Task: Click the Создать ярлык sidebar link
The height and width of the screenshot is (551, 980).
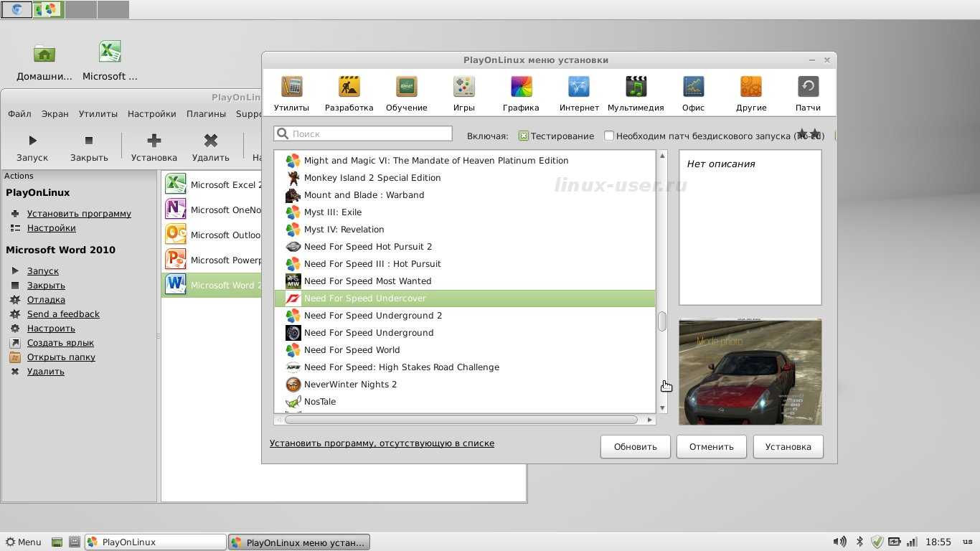Action: pyautogui.click(x=60, y=343)
